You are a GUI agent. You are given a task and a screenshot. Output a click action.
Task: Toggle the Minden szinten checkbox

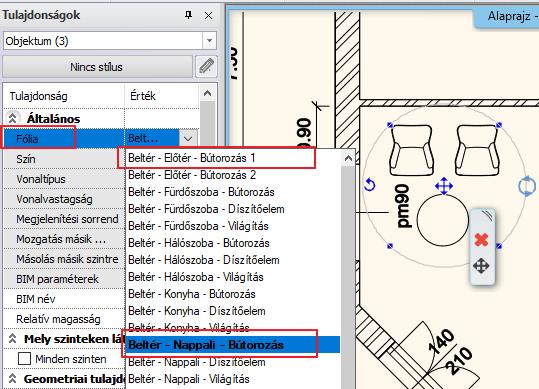coord(24,359)
